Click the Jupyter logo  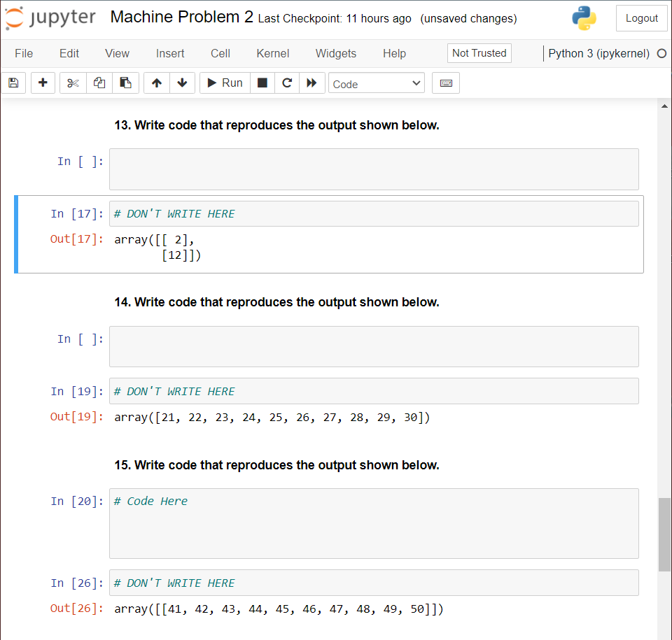(50, 18)
